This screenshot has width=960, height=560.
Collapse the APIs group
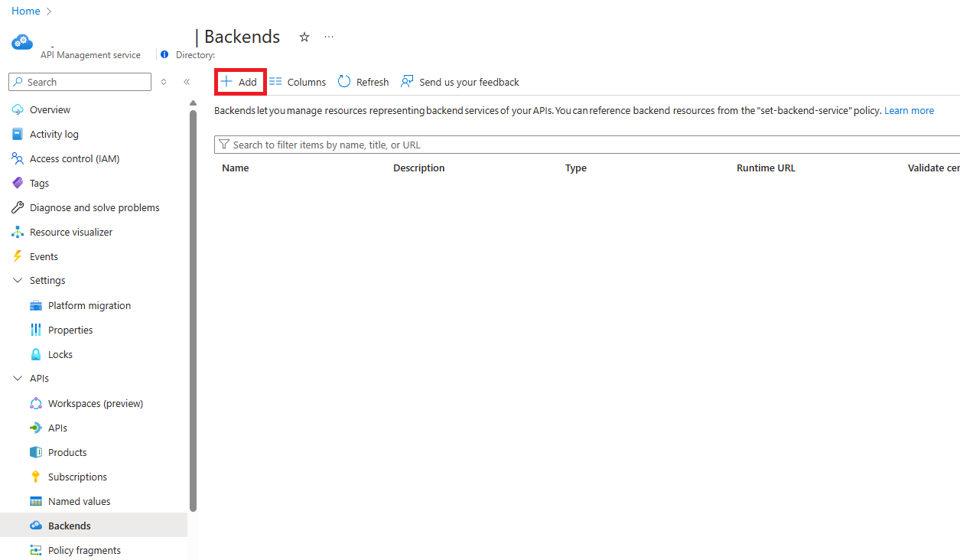(x=17, y=377)
